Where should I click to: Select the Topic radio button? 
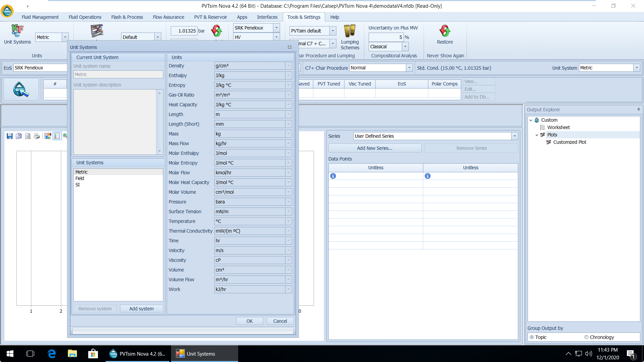(532, 337)
